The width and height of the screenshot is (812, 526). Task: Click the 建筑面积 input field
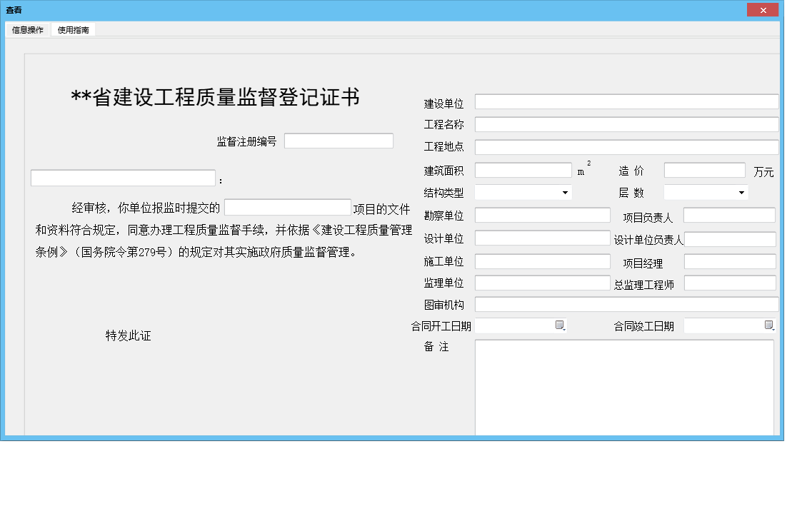(522, 169)
